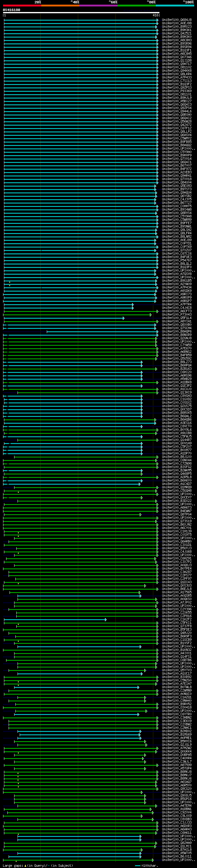Select hit label UniRef100_A4TEM4
Viewport: 197px width, 868px height.
[x=177, y=806]
